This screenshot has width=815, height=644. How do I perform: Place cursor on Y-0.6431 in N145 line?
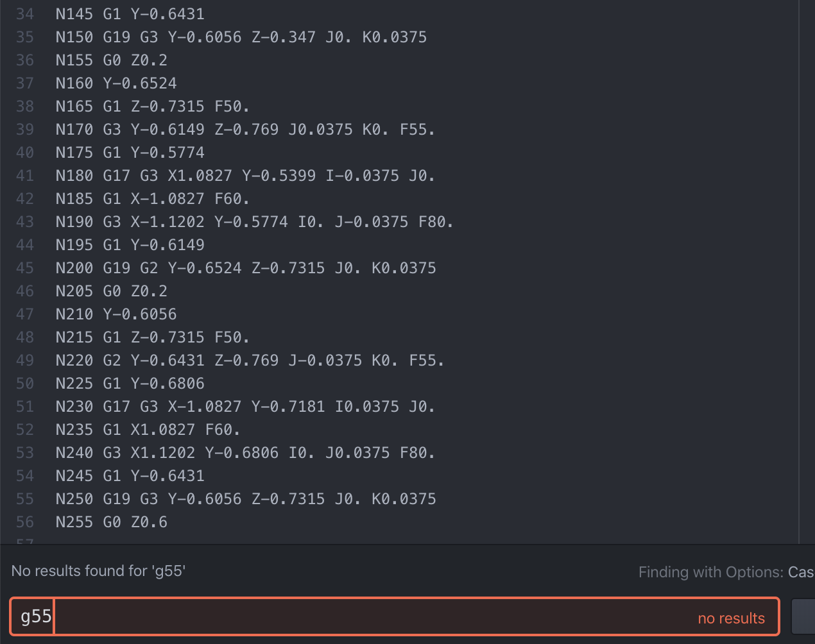coord(167,14)
